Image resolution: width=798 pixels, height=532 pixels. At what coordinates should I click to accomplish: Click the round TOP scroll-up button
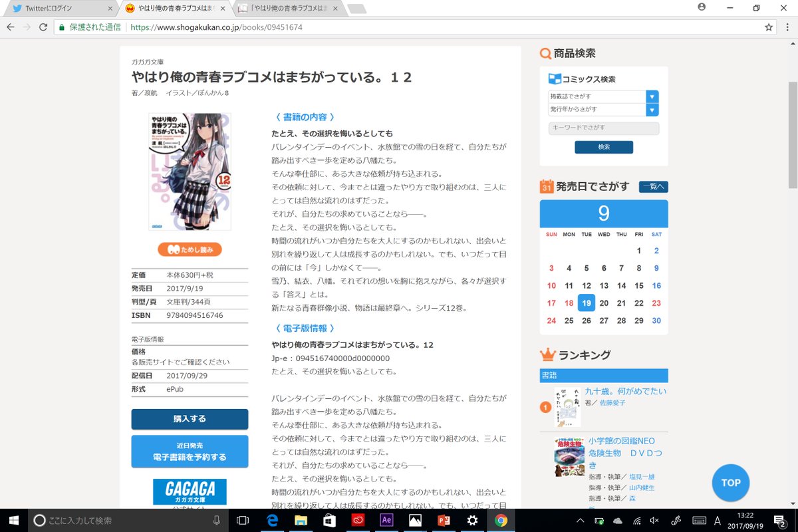[730, 483]
